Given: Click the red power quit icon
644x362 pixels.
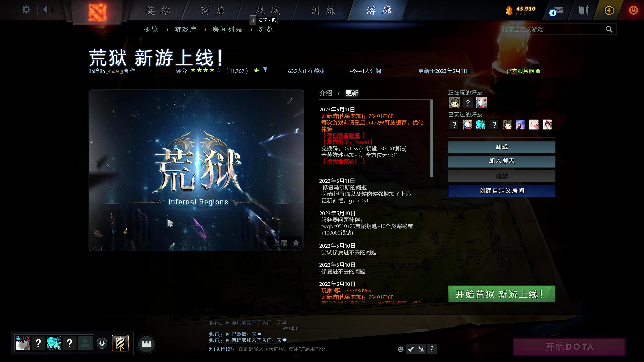Looking at the screenshot, I should point(633,10).
